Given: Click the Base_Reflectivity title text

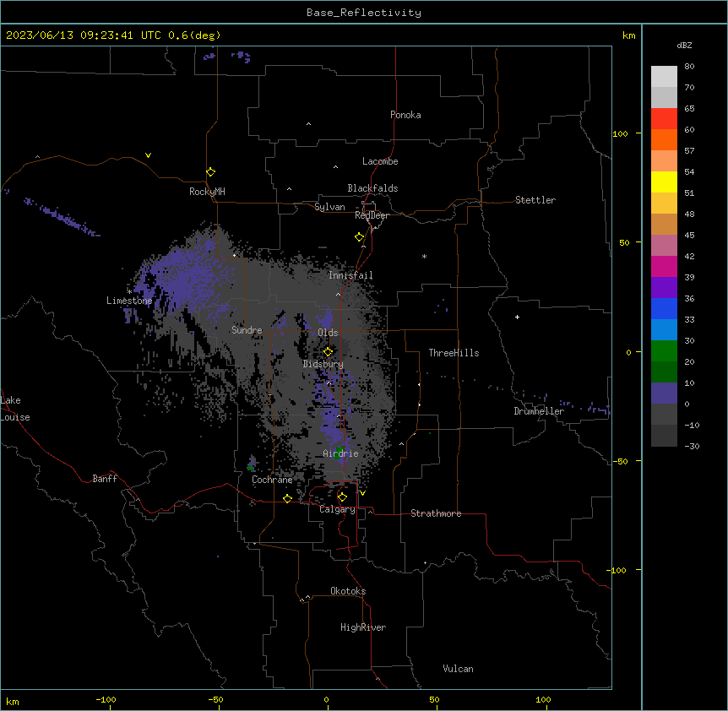Looking at the screenshot, I should 364,13.
